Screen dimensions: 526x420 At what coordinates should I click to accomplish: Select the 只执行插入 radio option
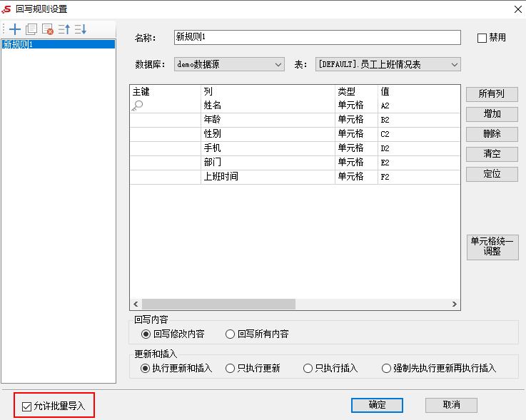[308, 369]
